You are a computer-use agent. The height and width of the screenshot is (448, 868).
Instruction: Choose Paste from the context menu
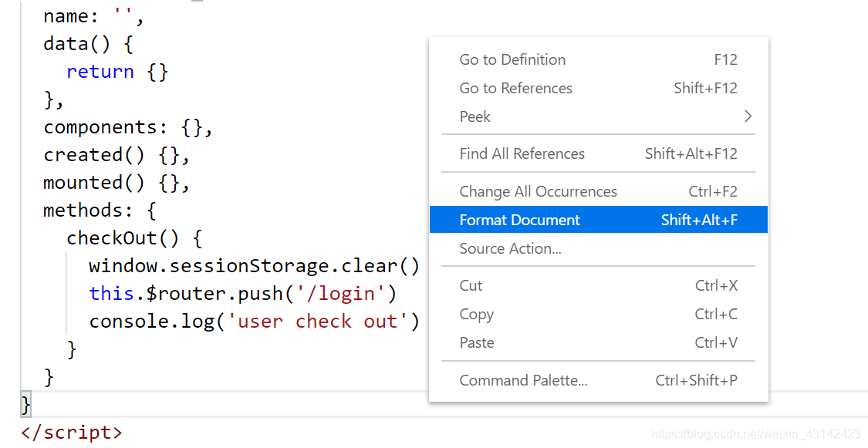pyautogui.click(x=476, y=342)
